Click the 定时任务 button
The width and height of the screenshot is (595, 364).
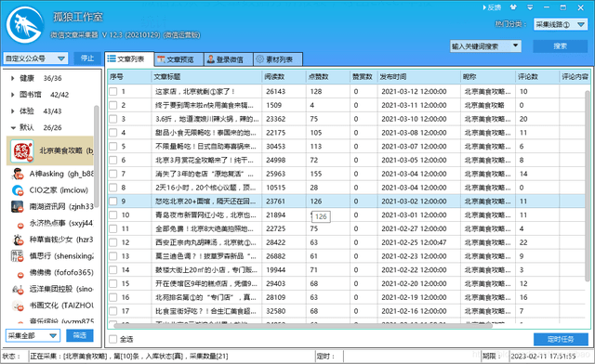pos(561,339)
